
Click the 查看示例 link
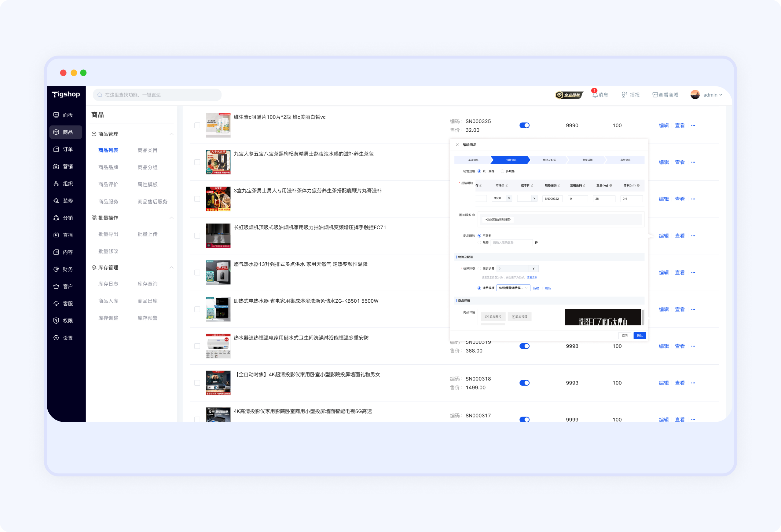point(532,277)
